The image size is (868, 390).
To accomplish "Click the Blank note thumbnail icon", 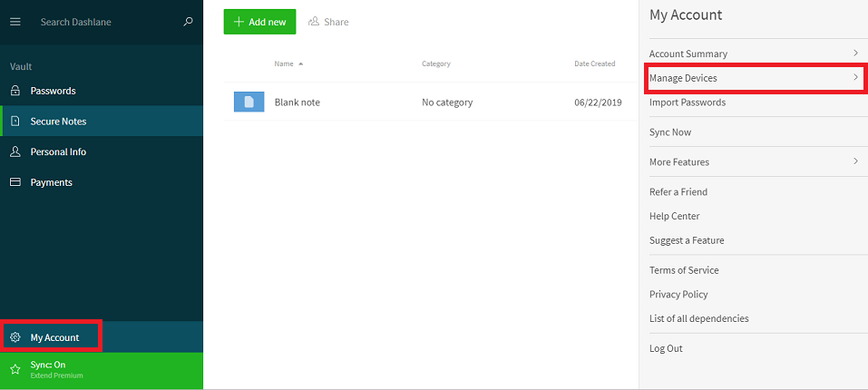I will [x=249, y=102].
